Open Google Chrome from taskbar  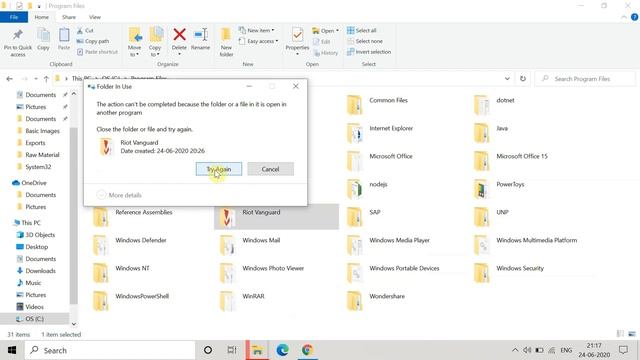coord(307,350)
